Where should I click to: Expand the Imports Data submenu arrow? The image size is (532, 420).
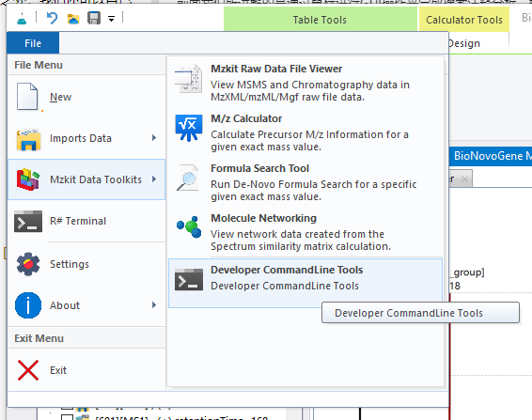click(154, 138)
